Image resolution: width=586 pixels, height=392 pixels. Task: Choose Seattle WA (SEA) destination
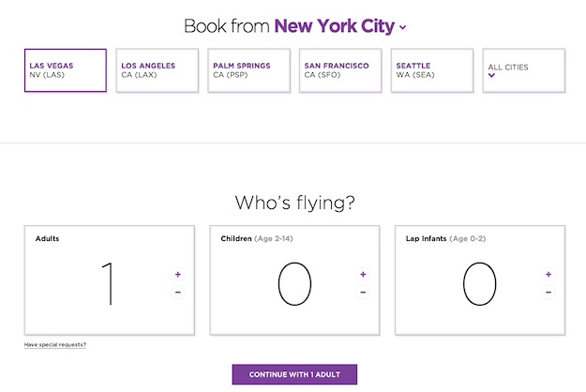432,70
